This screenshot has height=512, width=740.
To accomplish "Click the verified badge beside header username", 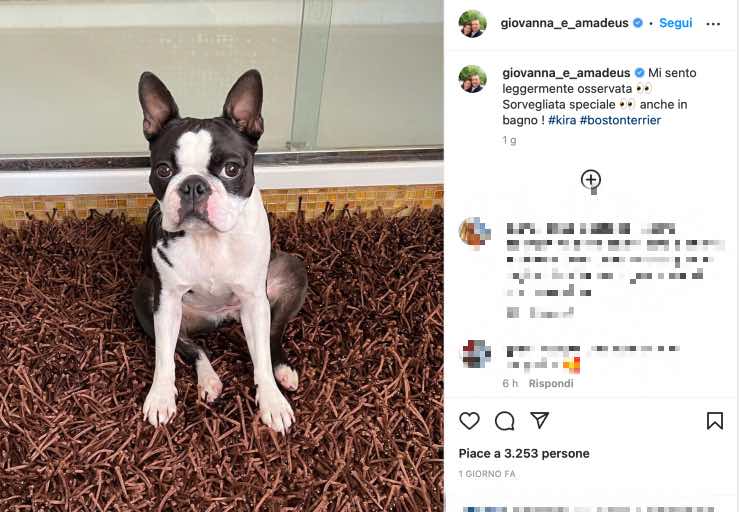I will (x=638, y=23).
